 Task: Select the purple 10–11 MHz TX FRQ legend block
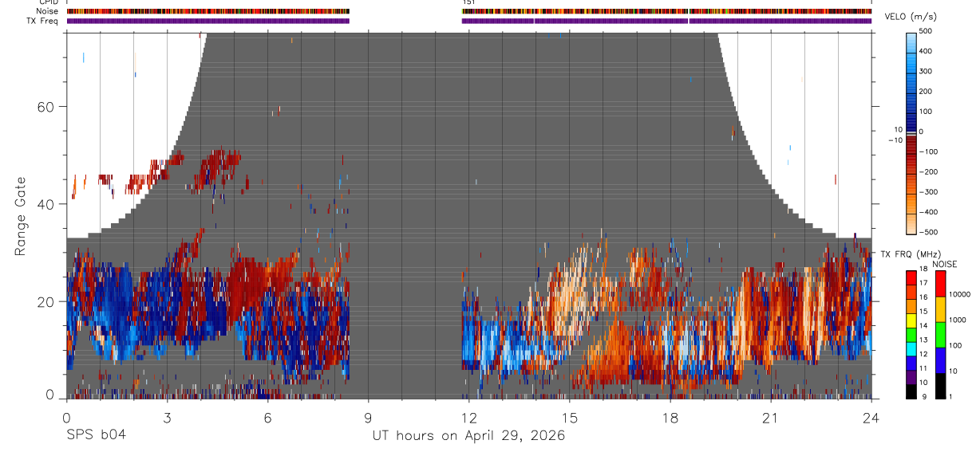pos(911,376)
